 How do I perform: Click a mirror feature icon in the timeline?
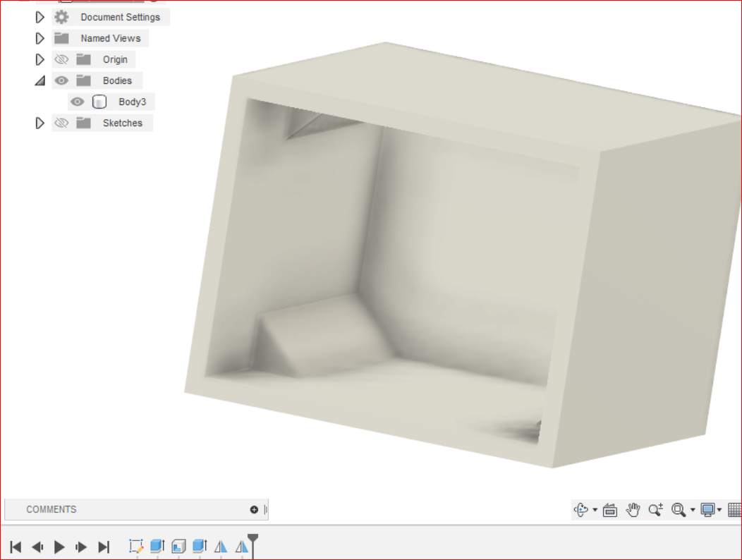pyautogui.click(x=221, y=546)
